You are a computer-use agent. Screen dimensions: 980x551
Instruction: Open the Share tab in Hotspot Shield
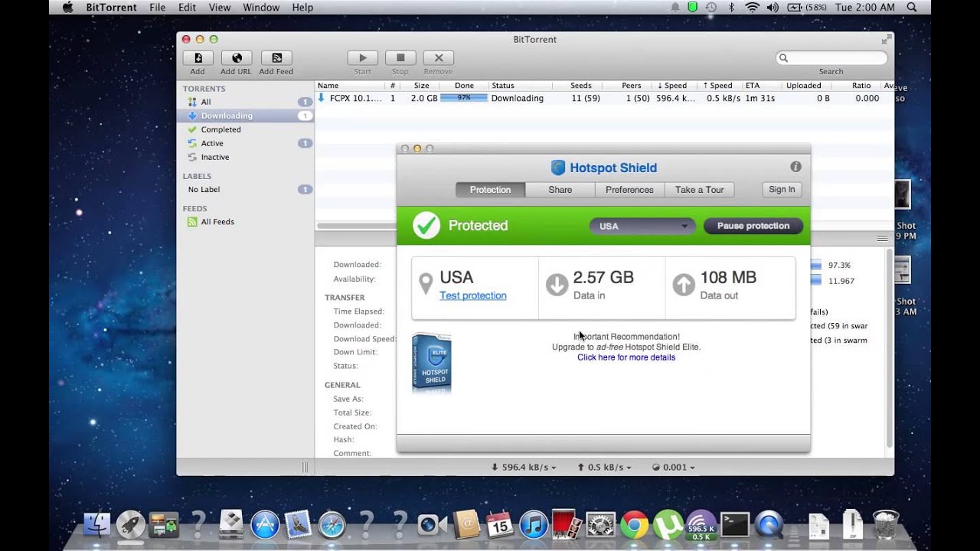click(x=560, y=190)
